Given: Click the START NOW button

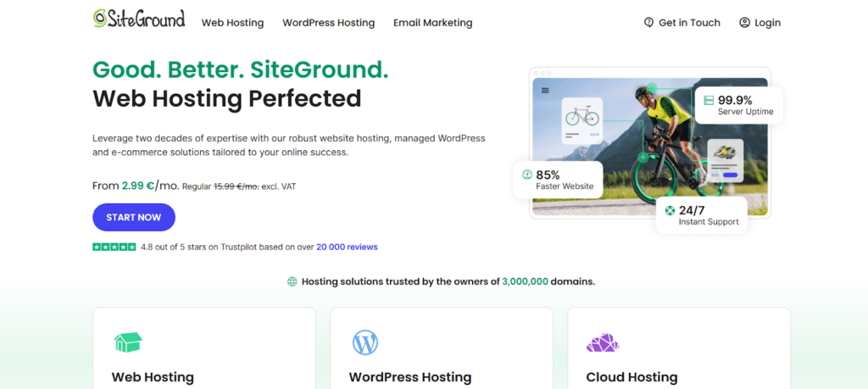Looking at the screenshot, I should pyautogui.click(x=134, y=218).
